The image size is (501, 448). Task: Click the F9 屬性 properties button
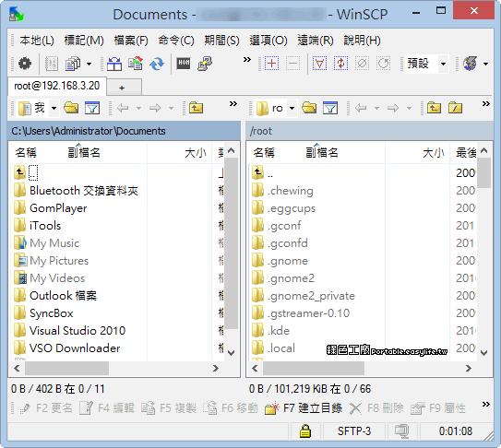click(438, 408)
